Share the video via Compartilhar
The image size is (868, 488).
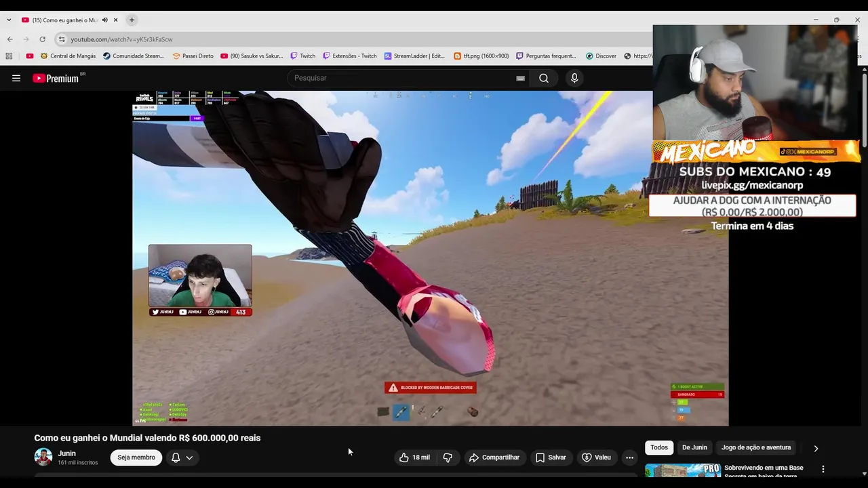pos(494,457)
